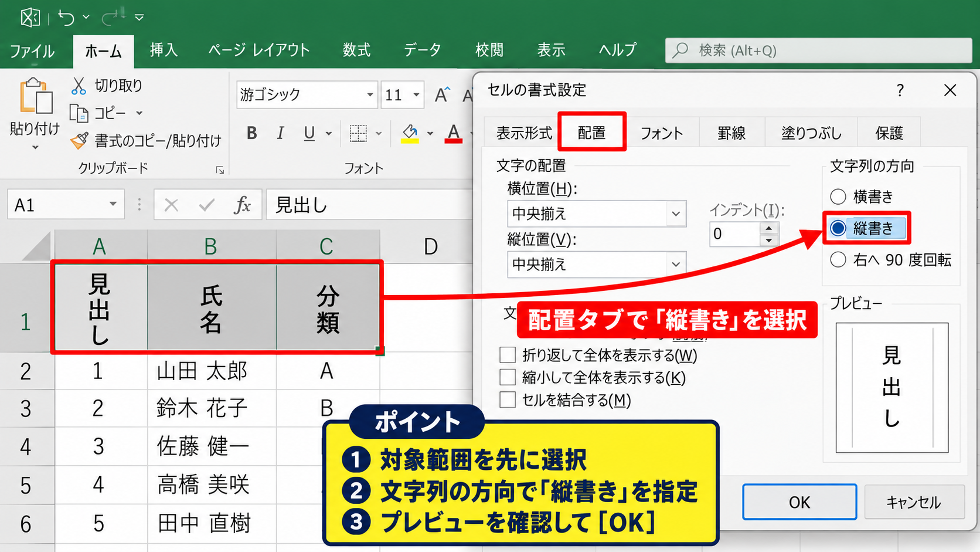Open the font name 游ゴシック dropdown

click(x=370, y=94)
